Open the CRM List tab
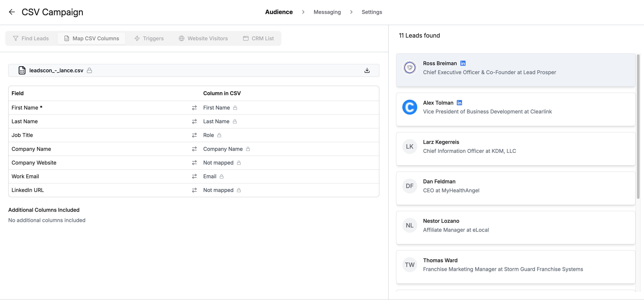The height and width of the screenshot is (303, 644). click(259, 38)
